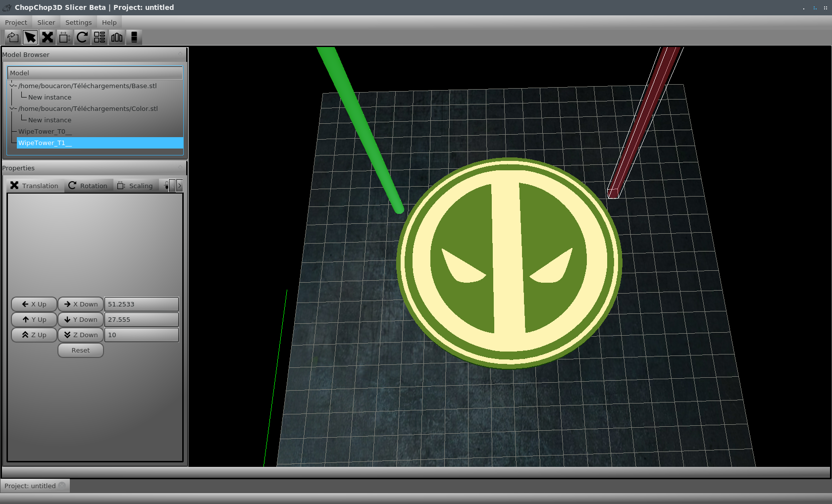Click the round green logo model in viewport
Image resolution: width=832 pixels, height=504 pixels.
(x=509, y=263)
